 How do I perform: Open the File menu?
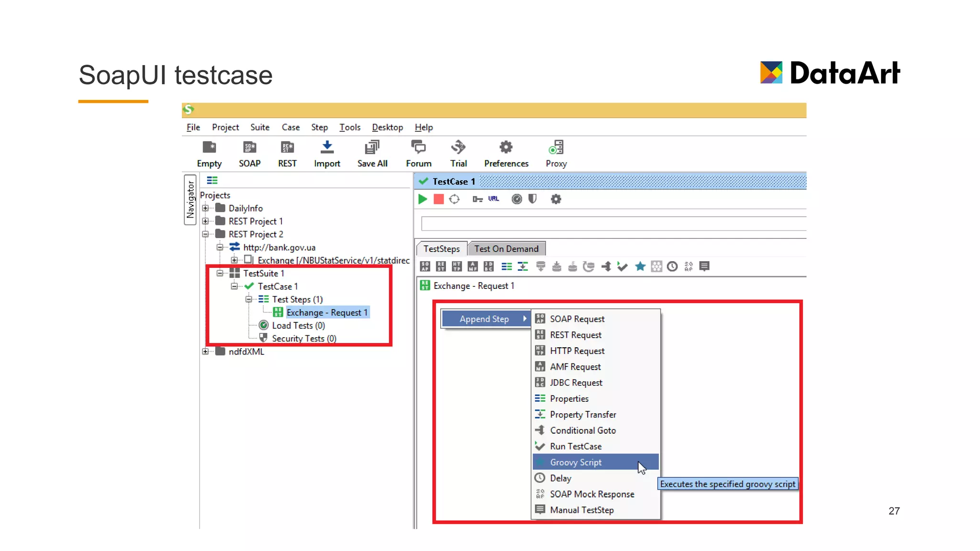coord(193,127)
